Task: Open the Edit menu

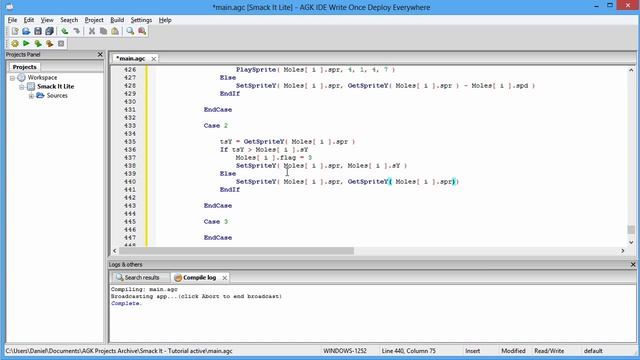Action: point(29,20)
